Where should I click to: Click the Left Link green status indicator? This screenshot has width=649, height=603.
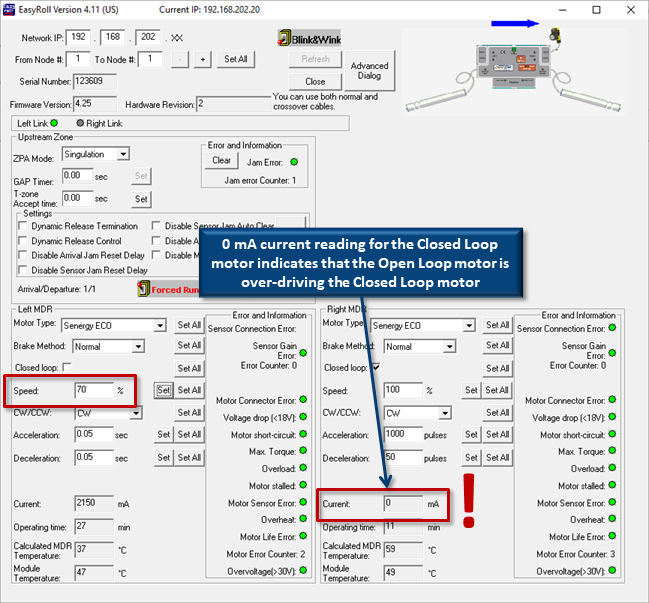[x=54, y=123]
